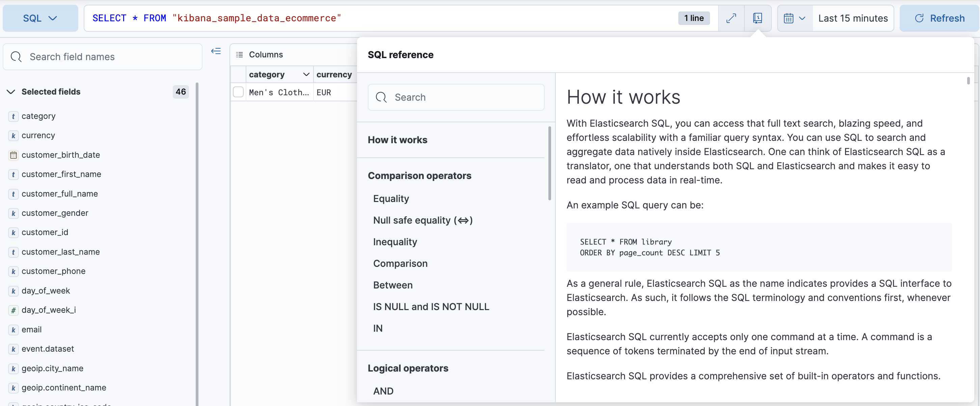Click the Refresh button
Screen dimensions: 980x406
pyautogui.click(x=938, y=18)
